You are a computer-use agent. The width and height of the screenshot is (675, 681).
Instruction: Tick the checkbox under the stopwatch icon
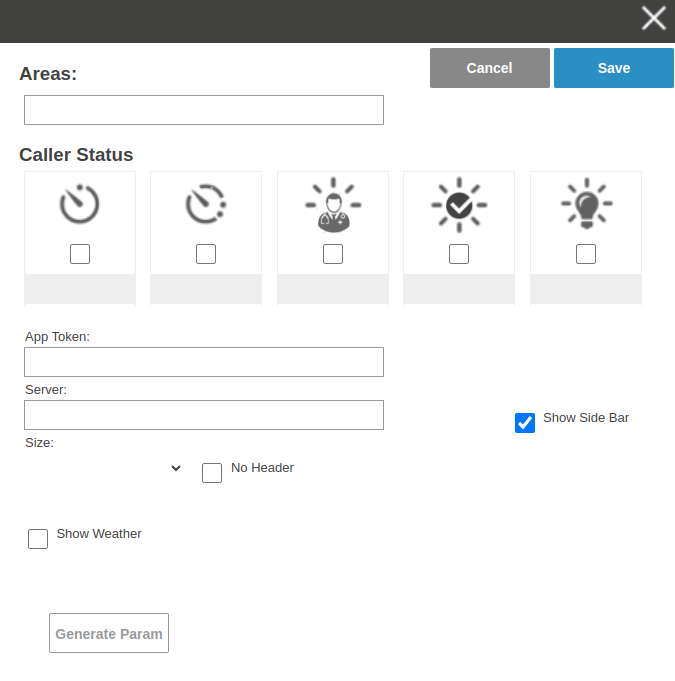pyautogui.click(x=80, y=254)
